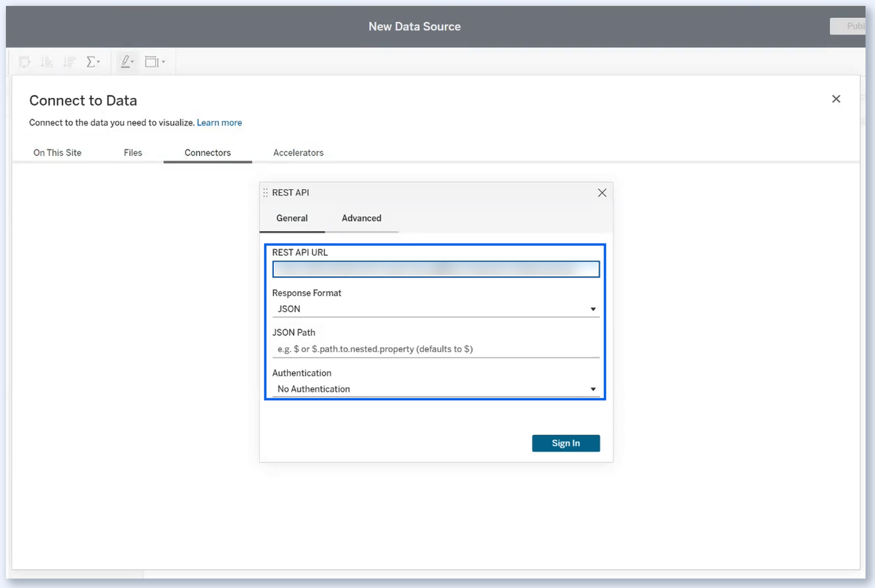The height and width of the screenshot is (588, 875).
Task: Click the Sort Ascending toolbar icon
Action: pos(47,62)
